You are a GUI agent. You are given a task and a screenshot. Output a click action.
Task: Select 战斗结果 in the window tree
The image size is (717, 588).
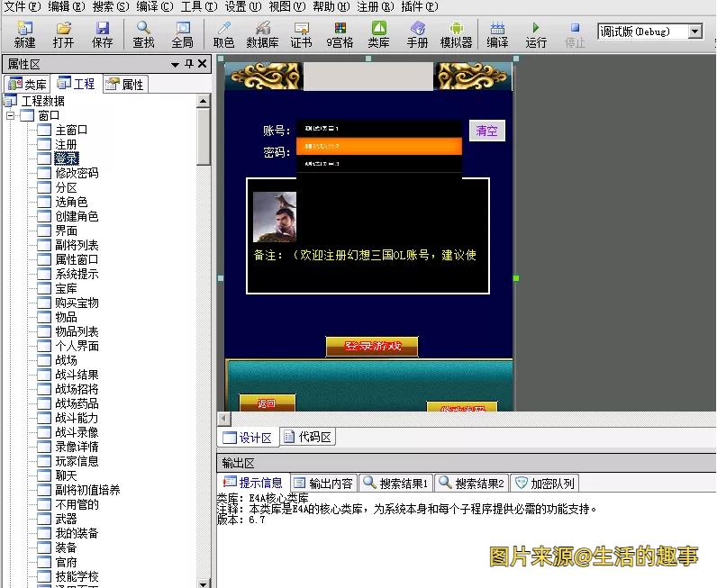[77, 375]
